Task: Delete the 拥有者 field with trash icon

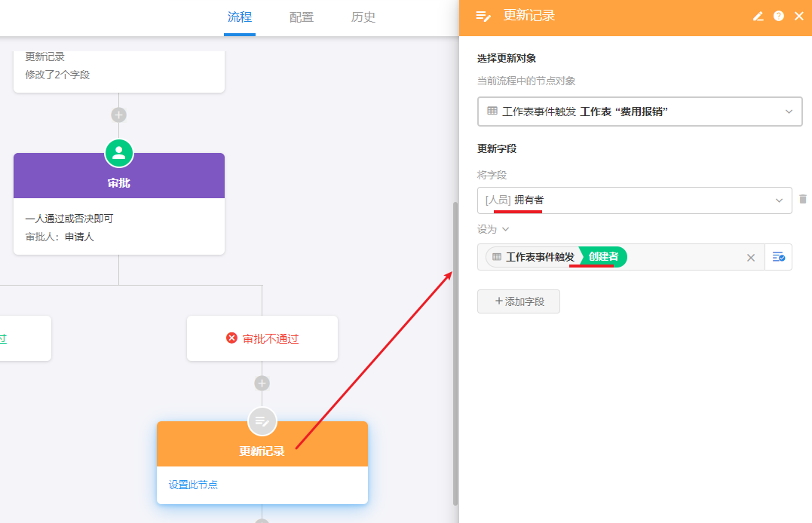Action: [x=803, y=199]
